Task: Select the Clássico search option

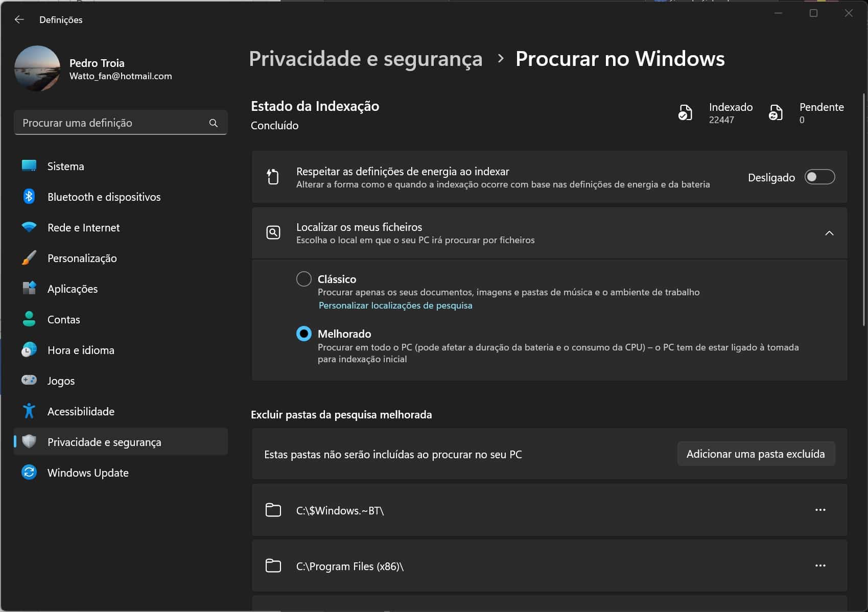Action: click(304, 279)
